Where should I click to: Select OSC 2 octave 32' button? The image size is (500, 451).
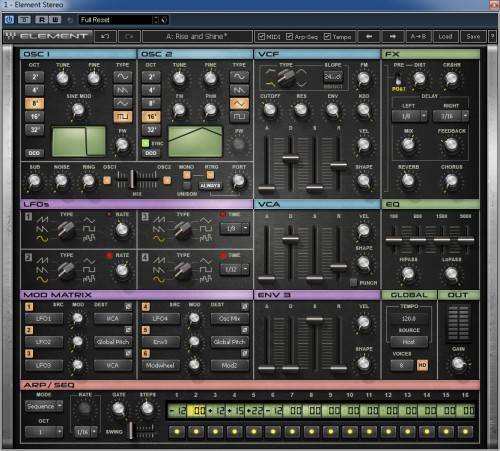click(151, 130)
